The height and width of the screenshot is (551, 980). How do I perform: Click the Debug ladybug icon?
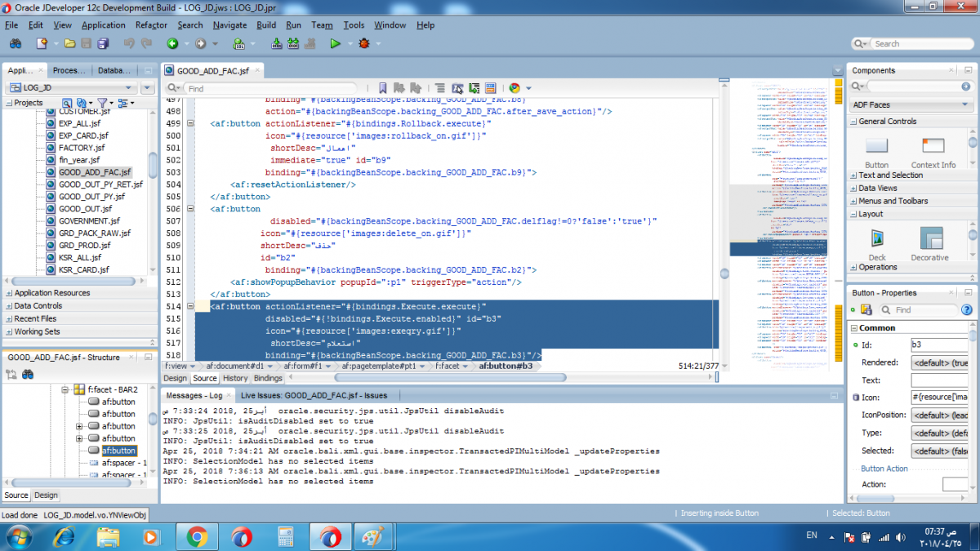coord(363,43)
